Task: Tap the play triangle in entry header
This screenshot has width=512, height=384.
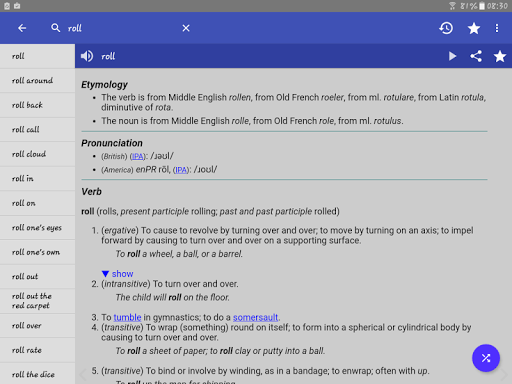Action: 452,56
